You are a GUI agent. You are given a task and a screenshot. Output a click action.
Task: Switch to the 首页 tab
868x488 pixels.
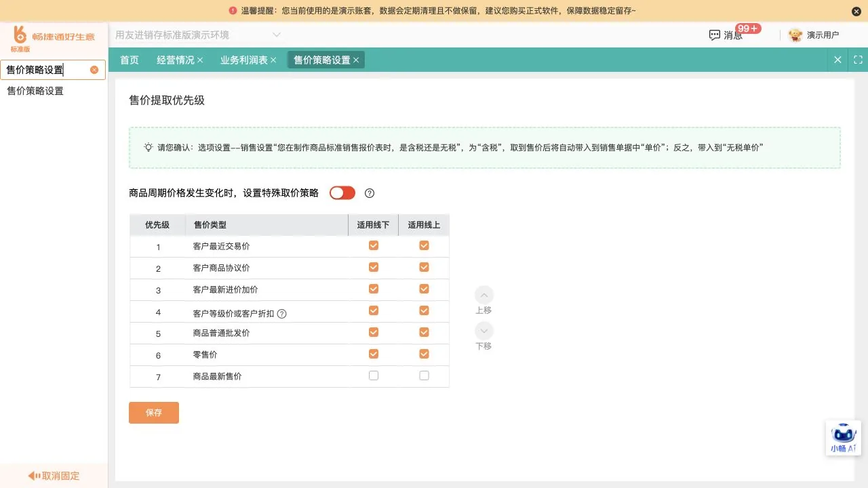point(130,60)
